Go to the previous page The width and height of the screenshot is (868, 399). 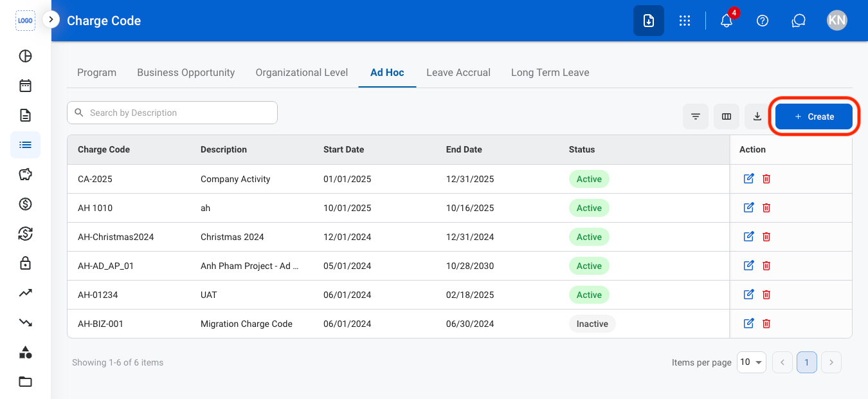tap(782, 362)
